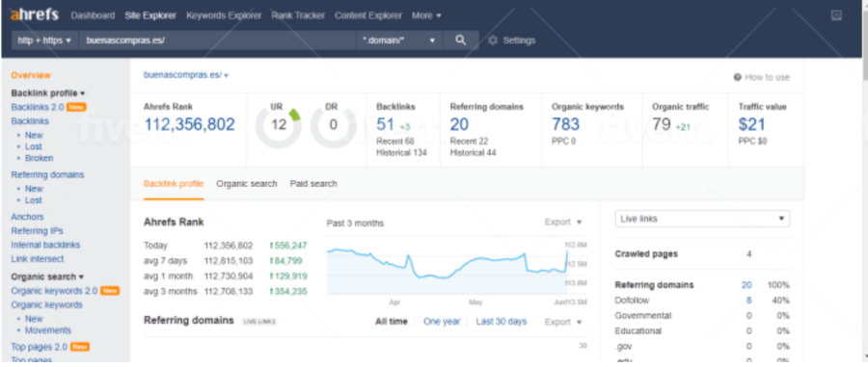The width and height of the screenshot is (868, 367).
Task: Open Lost under Backlinks in sidebar
Action: [33, 146]
